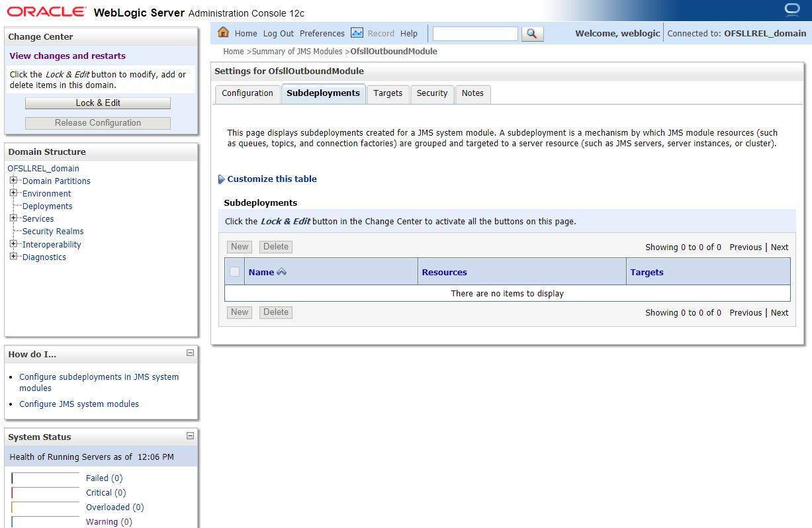
Task: Open Security Realms in Domain Structure
Action: click(x=53, y=232)
